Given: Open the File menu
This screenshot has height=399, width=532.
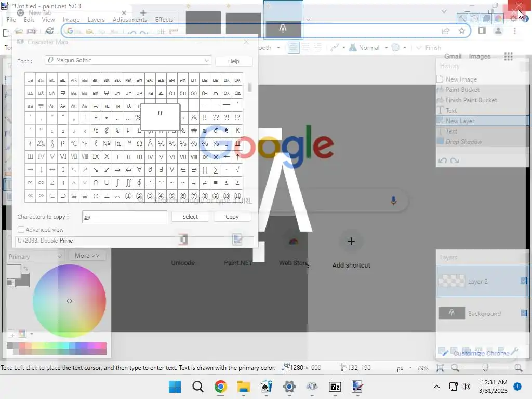Looking at the screenshot, I should 11,20.
